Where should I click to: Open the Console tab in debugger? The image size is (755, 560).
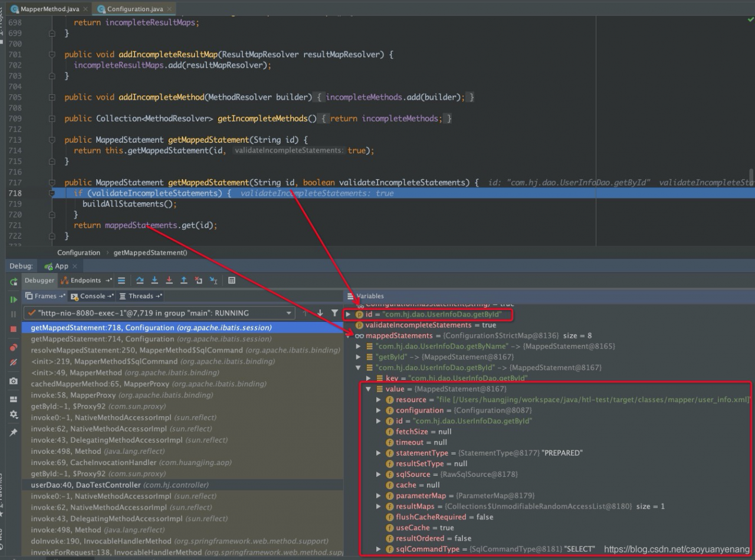click(x=93, y=296)
